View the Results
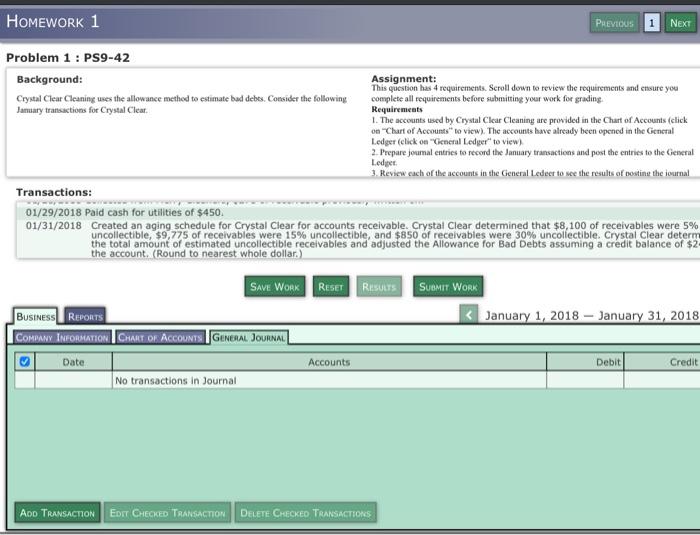Viewport: 700px width, 535px height. coord(379,286)
